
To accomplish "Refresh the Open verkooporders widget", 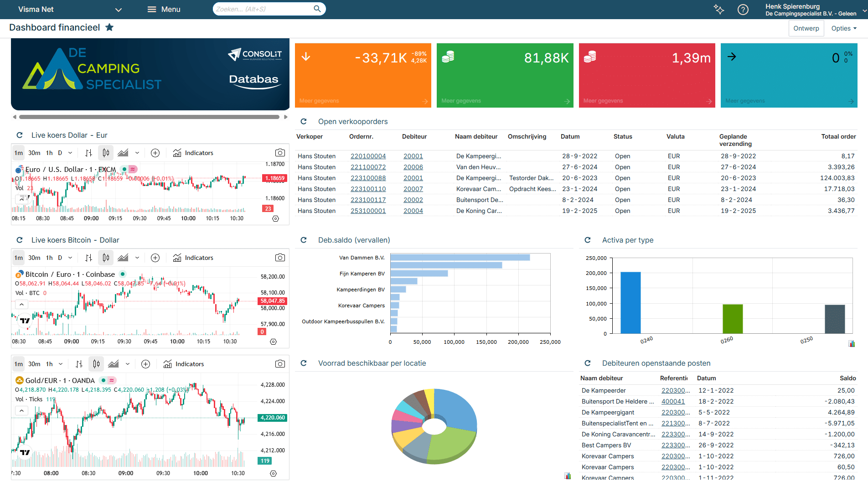I will pyautogui.click(x=304, y=122).
